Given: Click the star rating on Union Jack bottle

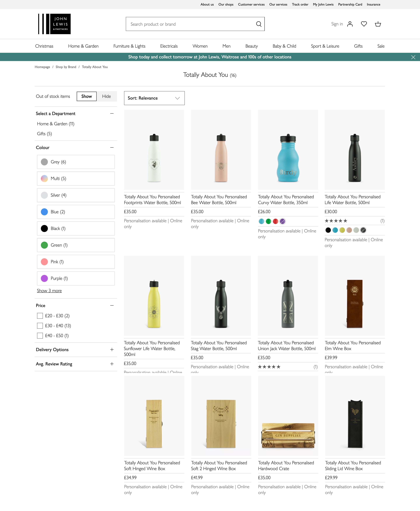Looking at the screenshot, I should tap(269, 367).
